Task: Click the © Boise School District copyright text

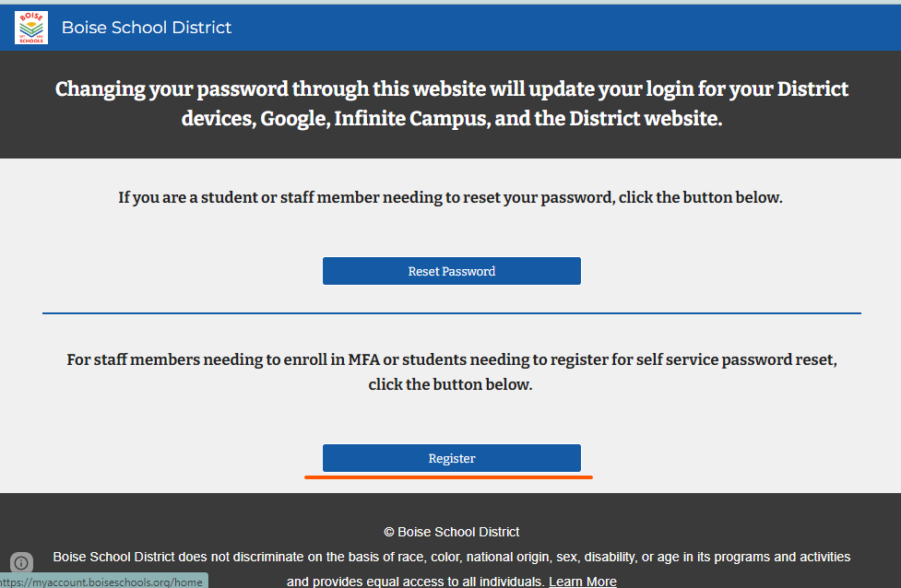Action: pyautogui.click(x=452, y=533)
